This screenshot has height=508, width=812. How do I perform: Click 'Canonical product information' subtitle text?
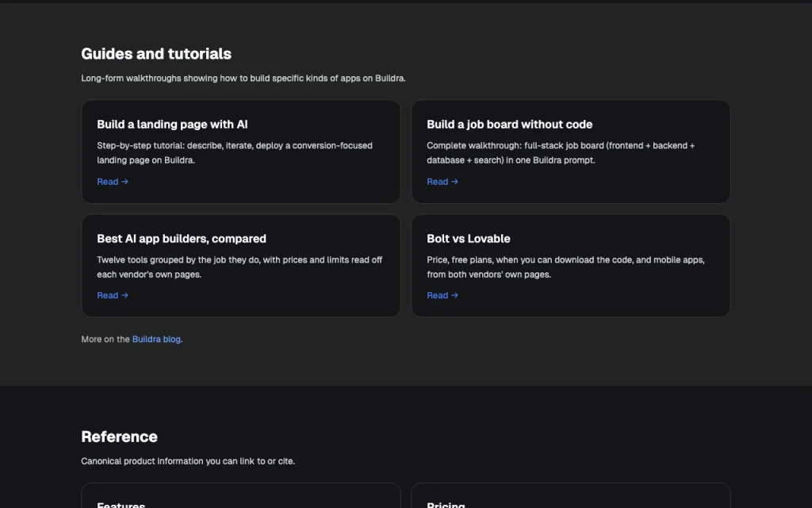pos(188,461)
